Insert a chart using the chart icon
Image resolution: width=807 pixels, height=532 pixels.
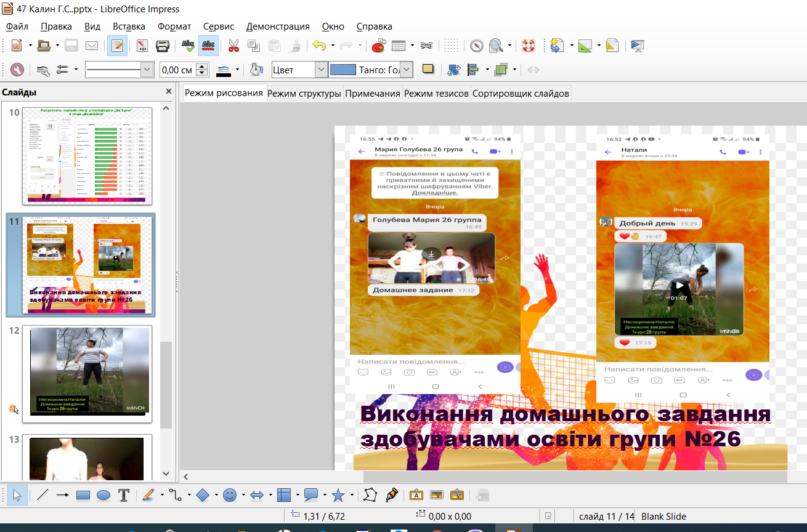pos(378,46)
